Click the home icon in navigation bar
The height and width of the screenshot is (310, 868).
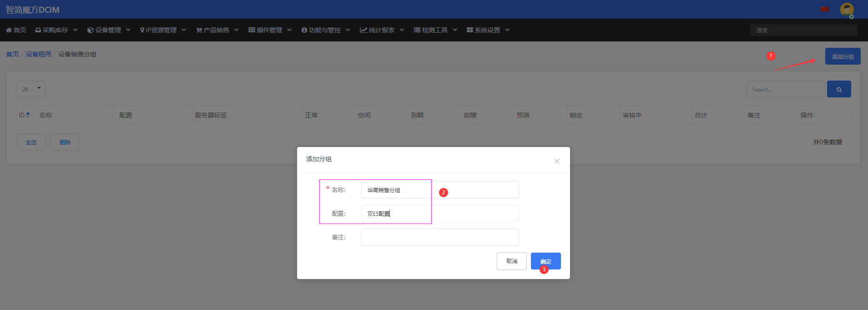point(9,30)
